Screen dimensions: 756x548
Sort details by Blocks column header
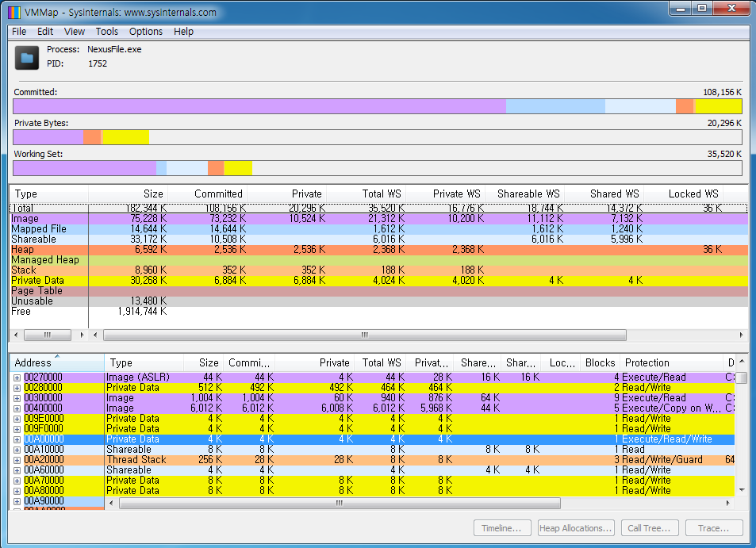tap(599, 362)
